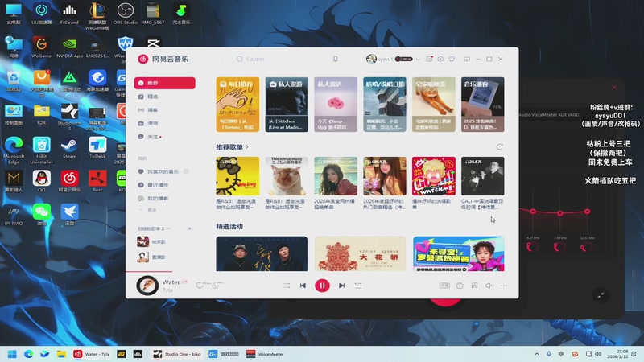
Task: Refresh the recommended playlists section
Action: pos(499,147)
